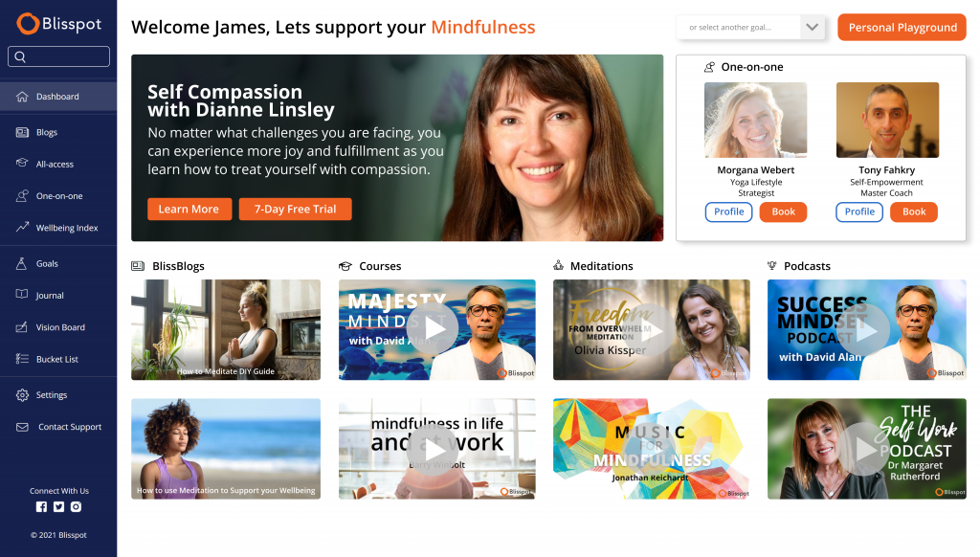Expand the select another goal dropdown arrow
The height and width of the screenshot is (557, 980).
pos(812,28)
